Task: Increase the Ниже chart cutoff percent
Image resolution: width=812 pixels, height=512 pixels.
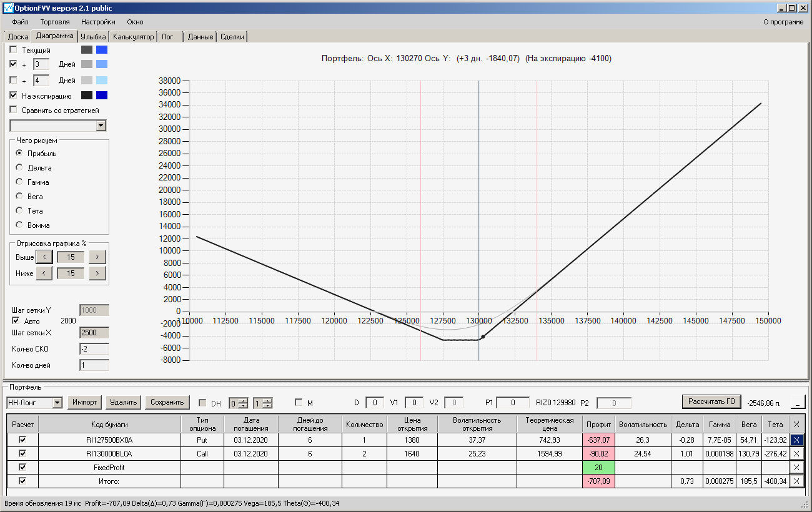Action: [x=97, y=273]
